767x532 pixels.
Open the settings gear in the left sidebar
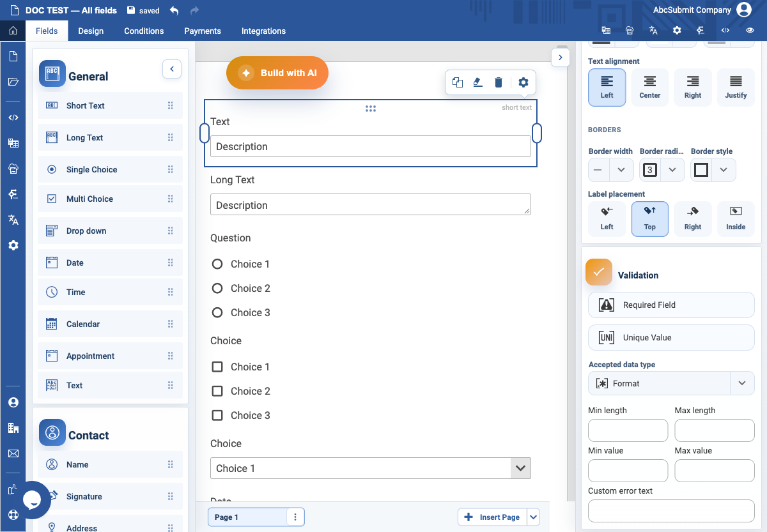pos(13,245)
